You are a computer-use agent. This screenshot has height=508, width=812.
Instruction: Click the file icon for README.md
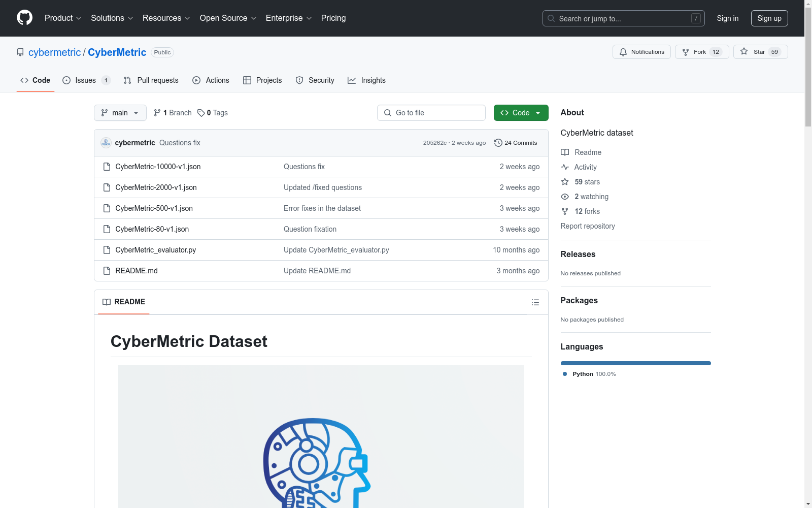click(x=107, y=271)
